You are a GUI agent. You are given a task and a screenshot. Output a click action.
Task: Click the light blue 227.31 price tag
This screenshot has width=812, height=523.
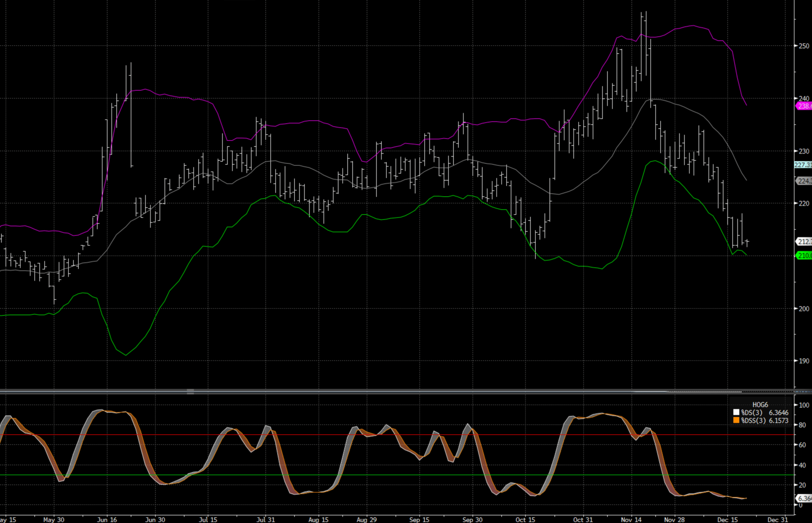click(803, 165)
